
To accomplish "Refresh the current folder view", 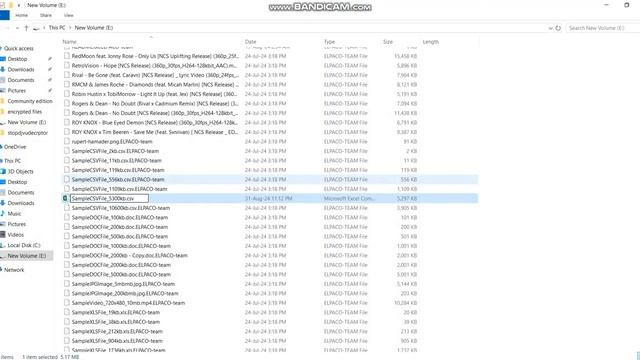I will [558, 28].
